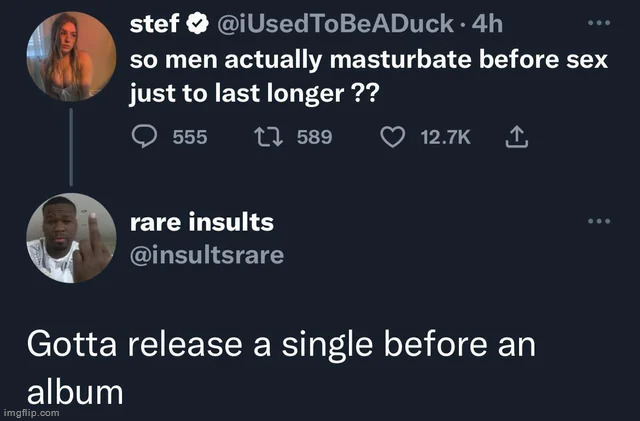Open rare insults' profile picture

pos(71,238)
